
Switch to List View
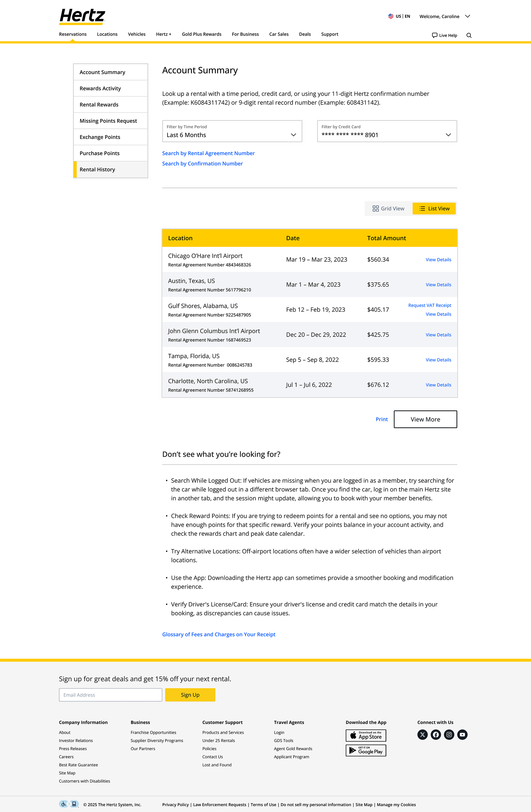coord(434,209)
